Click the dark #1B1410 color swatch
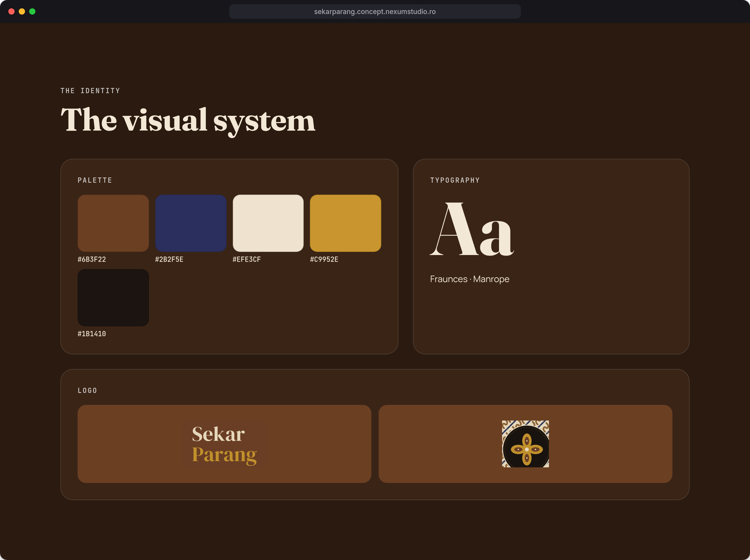Viewport: 750px width, 560px height. [x=113, y=298]
